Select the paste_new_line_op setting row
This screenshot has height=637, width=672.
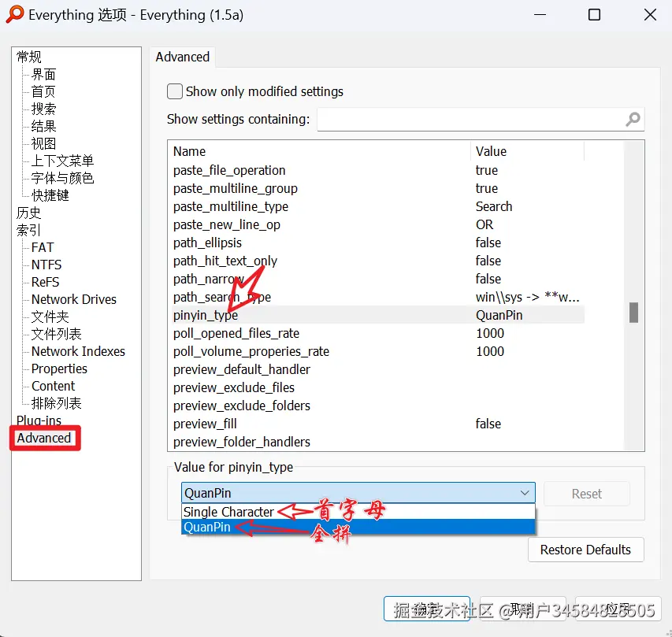377,224
